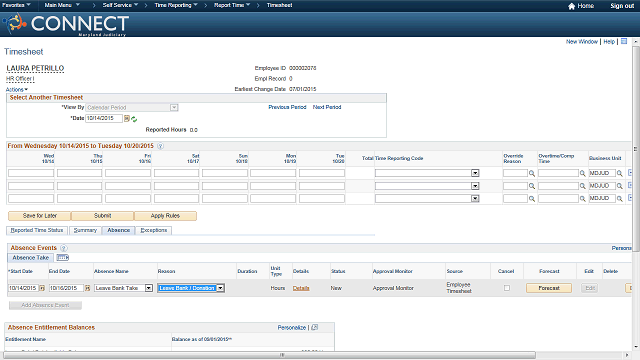This screenshot has height=360, width=640.
Task: Click the green refresh icon beside Date
Action: 134,119
